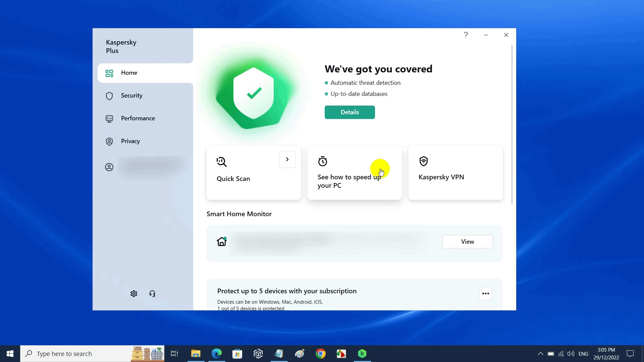Open the help question mark icon
644x362 pixels.
coord(466,35)
